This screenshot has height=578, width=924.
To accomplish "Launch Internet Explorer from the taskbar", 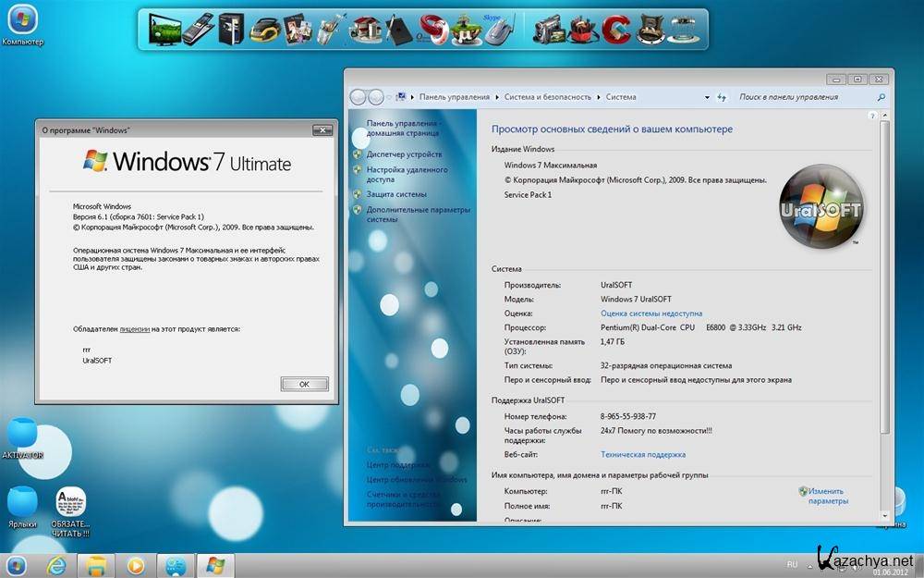I will 57,565.
